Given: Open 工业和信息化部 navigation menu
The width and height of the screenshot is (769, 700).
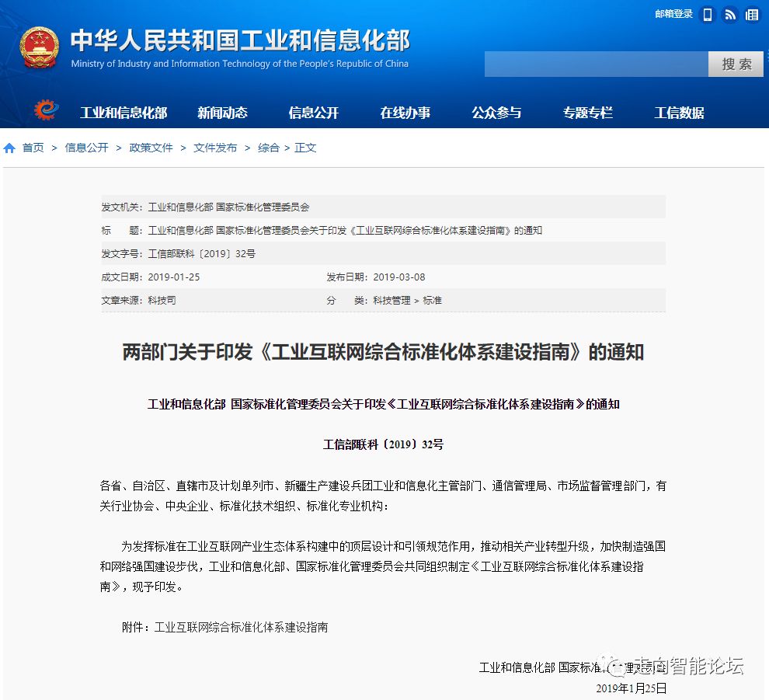Looking at the screenshot, I should (x=124, y=113).
